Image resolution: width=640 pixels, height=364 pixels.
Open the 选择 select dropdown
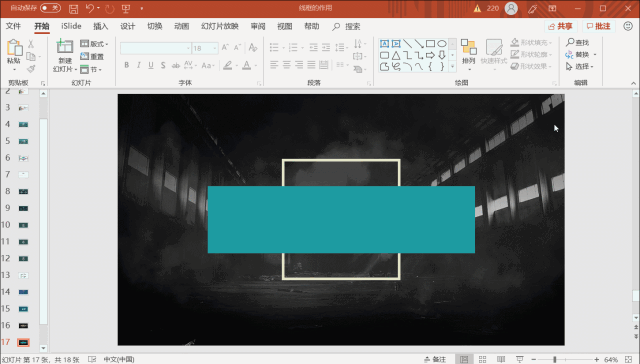coord(579,66)
